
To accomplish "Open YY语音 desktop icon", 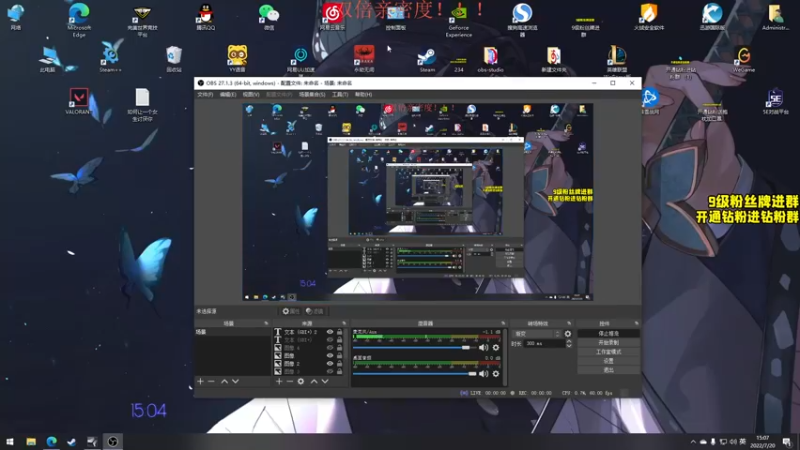I will pos(237,59).
